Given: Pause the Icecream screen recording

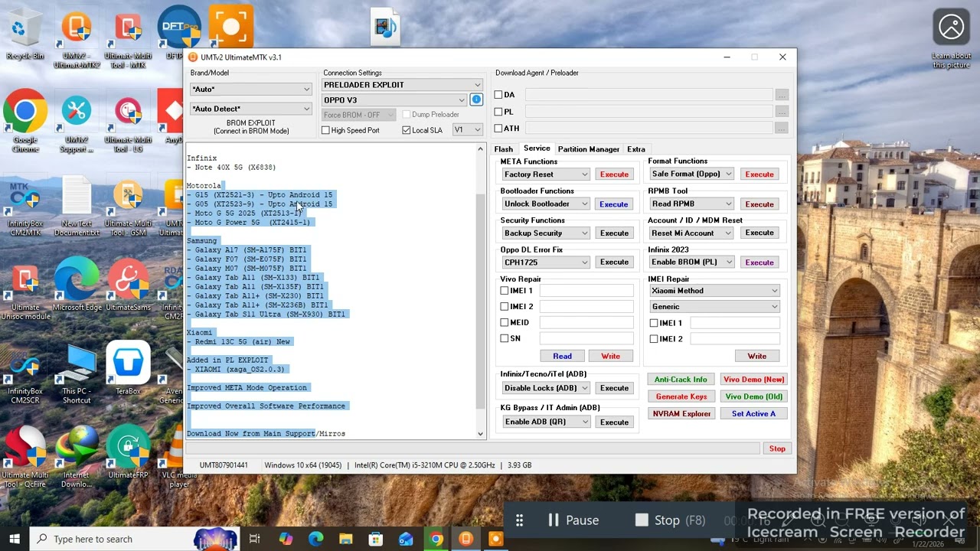Looking at the screenshot, I should click(x=573, y=520).
